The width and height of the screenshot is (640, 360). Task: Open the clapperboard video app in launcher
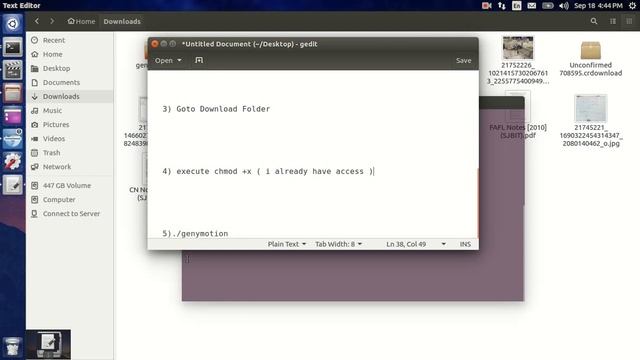click(12, 70)
